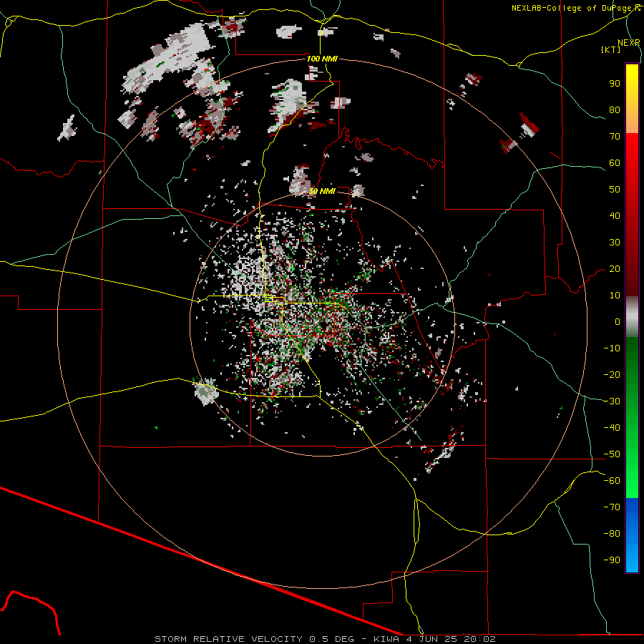The image size is (644, 644).
Task: Click the NEXR label in the top-right corner
Action: tap(628, 43)
